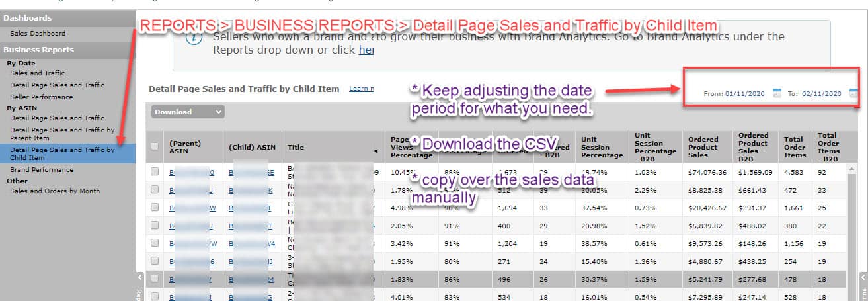Image resolution: width=868 pixels, height=301 pixels.
Task: Click the here link in Brand Analytics notice
Action: (x=366, y=50)
